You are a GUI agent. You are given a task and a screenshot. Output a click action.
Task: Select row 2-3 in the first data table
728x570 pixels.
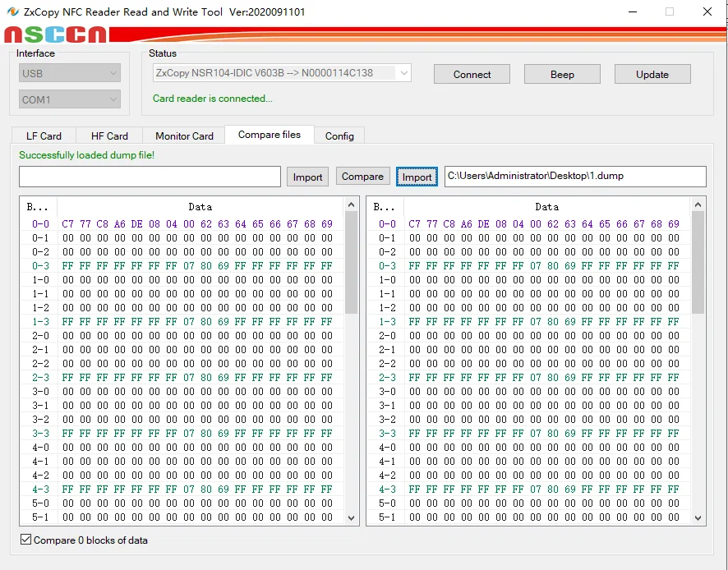pos(182,377)
